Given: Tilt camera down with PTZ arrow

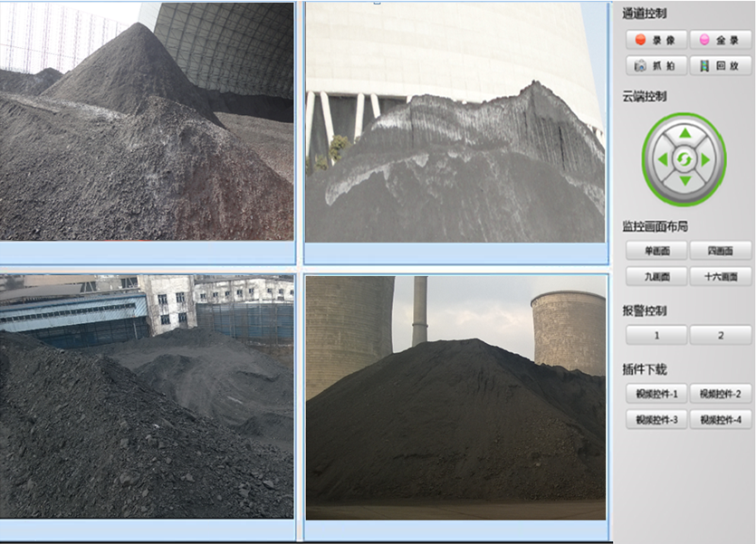Looking at the screenshot, I should point(684,181).
